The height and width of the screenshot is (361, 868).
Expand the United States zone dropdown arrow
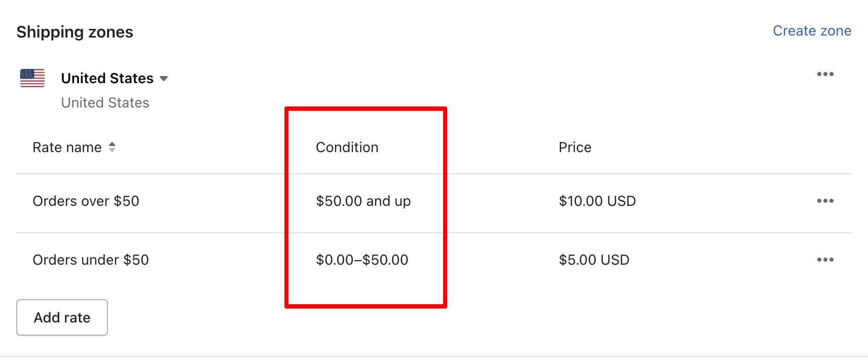pos(164,79)
